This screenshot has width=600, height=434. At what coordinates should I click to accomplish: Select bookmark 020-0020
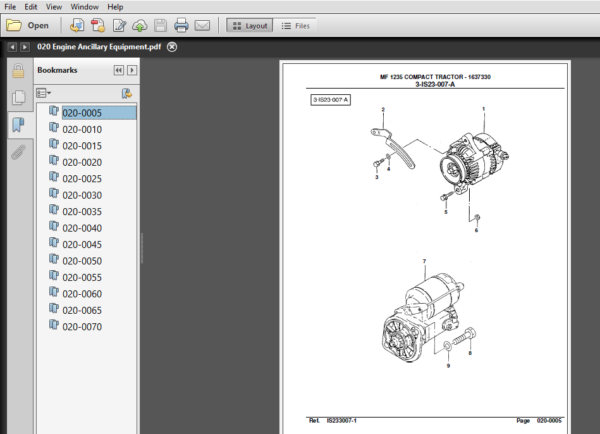(x=82, y=162)
